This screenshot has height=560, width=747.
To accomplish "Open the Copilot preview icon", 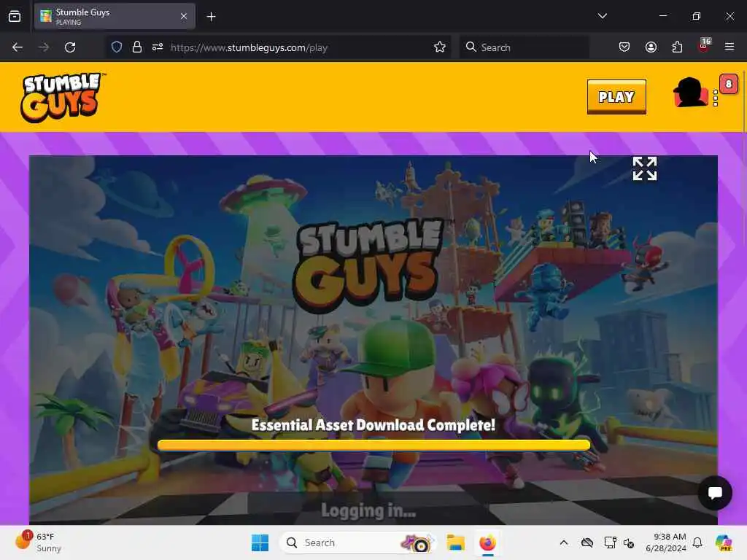I will point(724,542).
